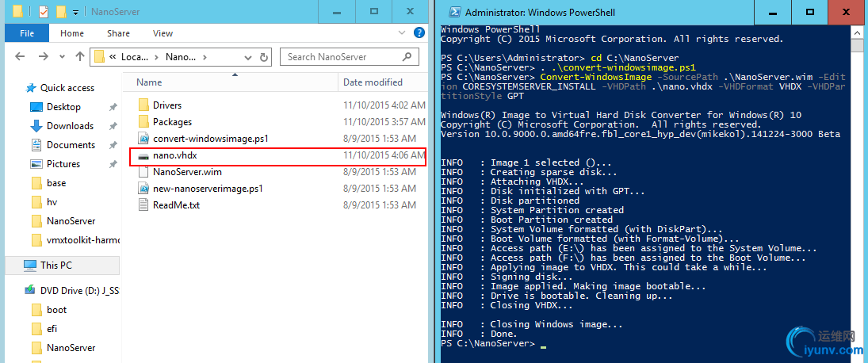
Task: Open the efi folder under DVD drive
Action: (52, 329)
